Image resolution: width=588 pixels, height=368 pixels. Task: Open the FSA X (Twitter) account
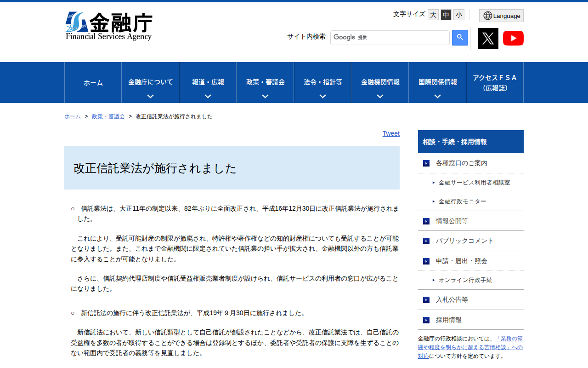[x=487, y=38]
